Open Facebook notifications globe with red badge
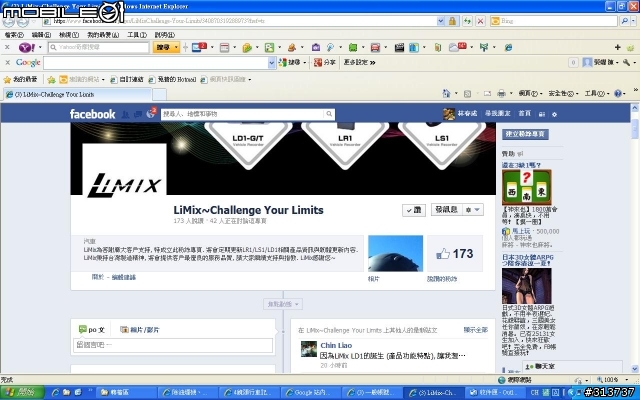This screenshot has width=640, height=400. coord(151,113)
